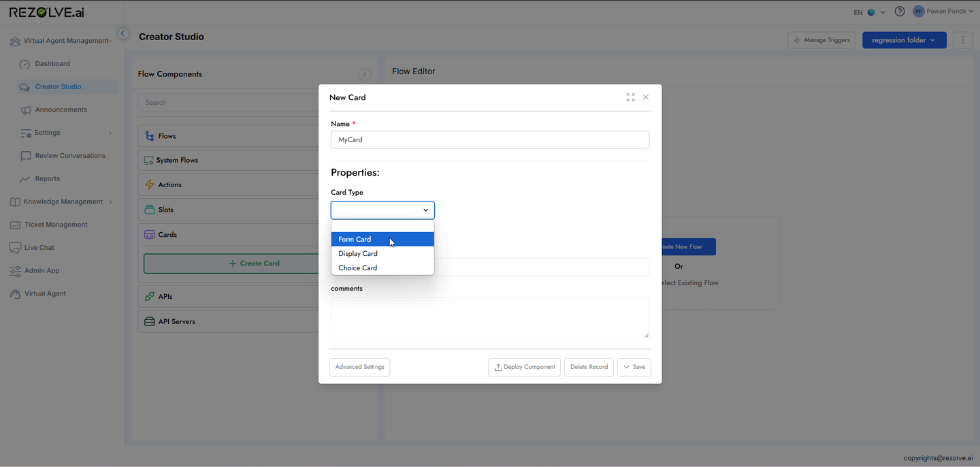The image size is (980, 467).
Task: Collapse the sidebar with the arrow button
Action: tap(123, 33)
